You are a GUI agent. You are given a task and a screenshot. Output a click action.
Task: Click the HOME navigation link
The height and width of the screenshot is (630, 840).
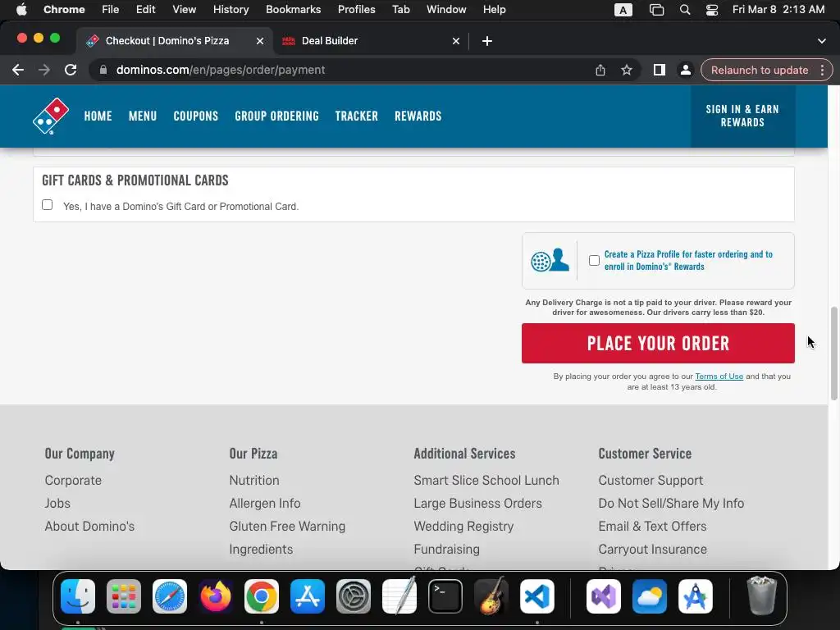(98, 116)
